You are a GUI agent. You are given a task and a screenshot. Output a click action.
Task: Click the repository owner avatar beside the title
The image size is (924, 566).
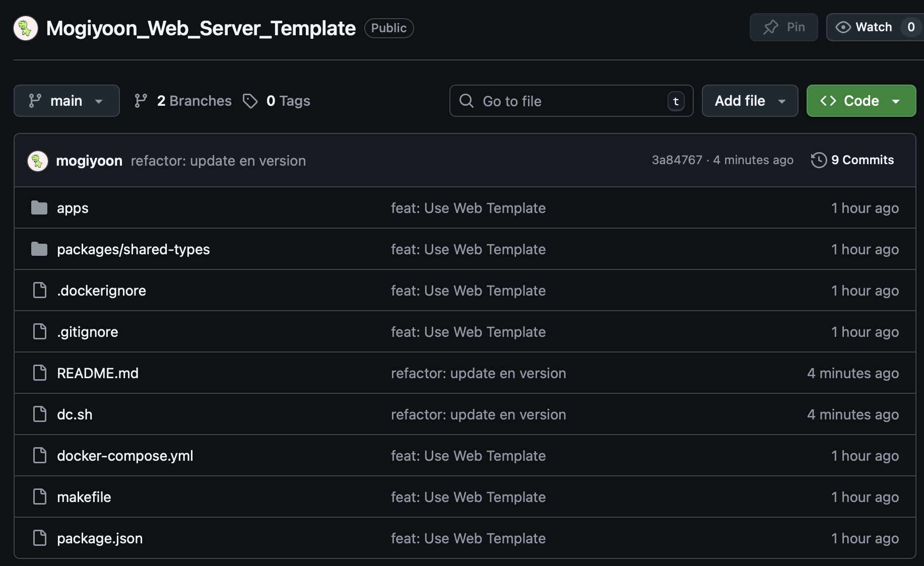click(26, 28)
